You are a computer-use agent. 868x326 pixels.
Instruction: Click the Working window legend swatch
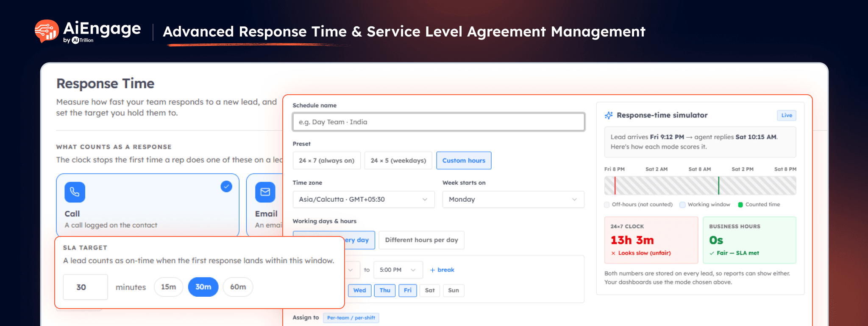[x=682, y=205]
